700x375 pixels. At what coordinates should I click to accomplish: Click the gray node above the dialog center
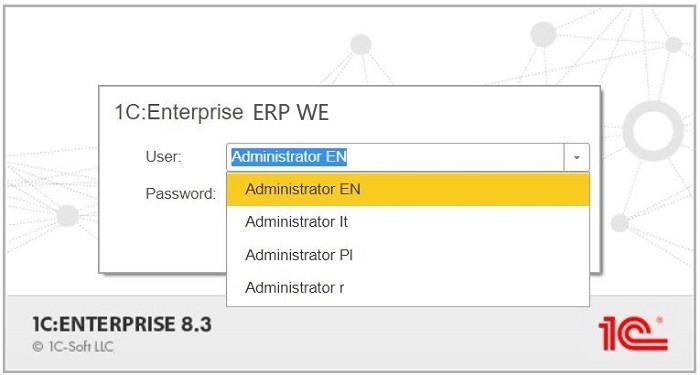pyautogui.click(x=361, y=44)
